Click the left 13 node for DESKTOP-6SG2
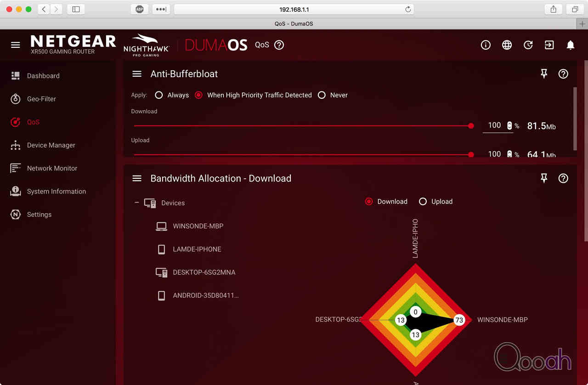Image resolution: width=588 pixels, height=385 pixels. [x=401, y=320]
